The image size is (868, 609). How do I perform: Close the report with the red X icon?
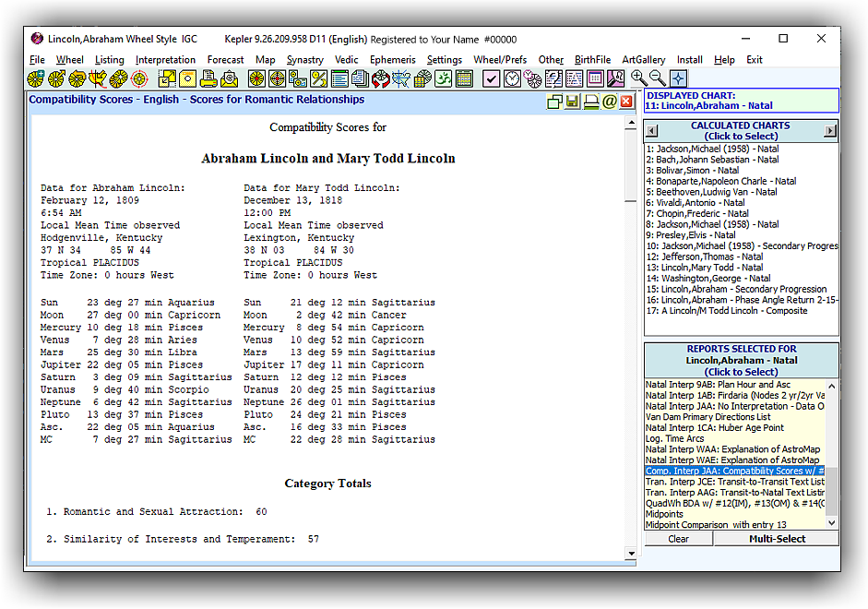tap(627, 101)
